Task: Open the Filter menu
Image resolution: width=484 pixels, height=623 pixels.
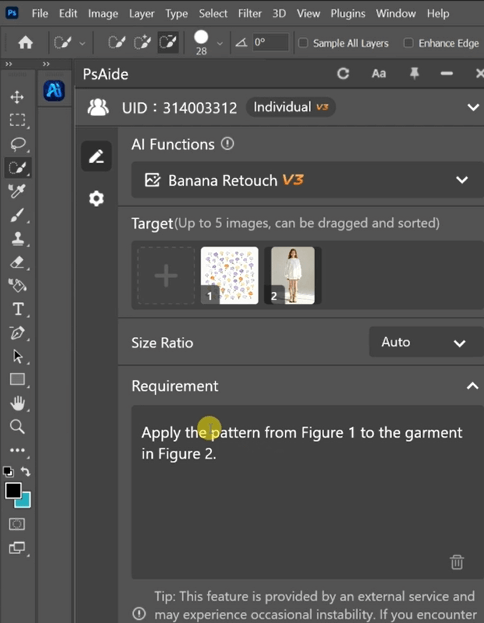Action: click(x=250, y=14)
